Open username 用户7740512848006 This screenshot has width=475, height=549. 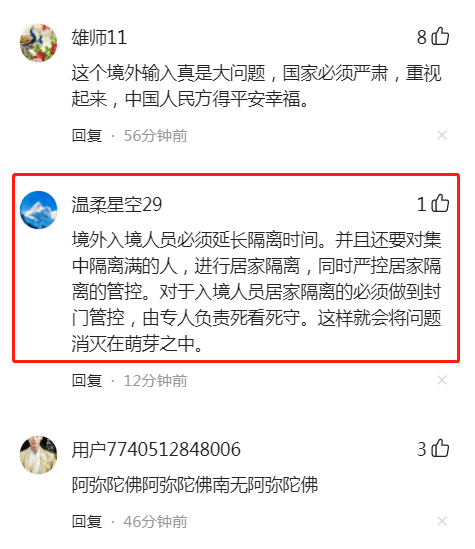click(x=156, y=450)
